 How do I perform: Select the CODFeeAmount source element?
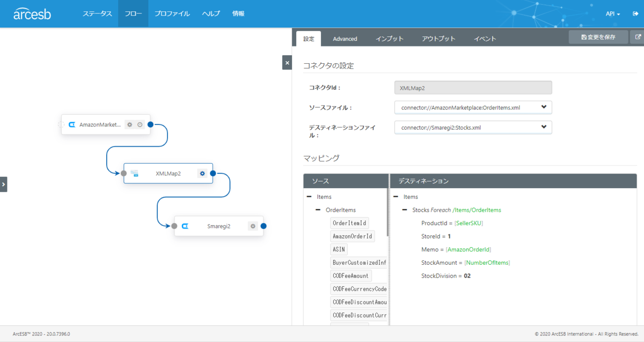coord(350,276)
